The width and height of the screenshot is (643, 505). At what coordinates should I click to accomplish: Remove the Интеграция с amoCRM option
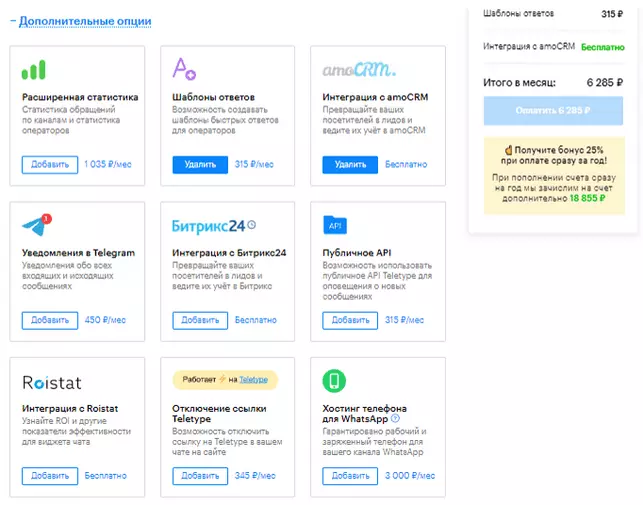(x=350, y=165)
